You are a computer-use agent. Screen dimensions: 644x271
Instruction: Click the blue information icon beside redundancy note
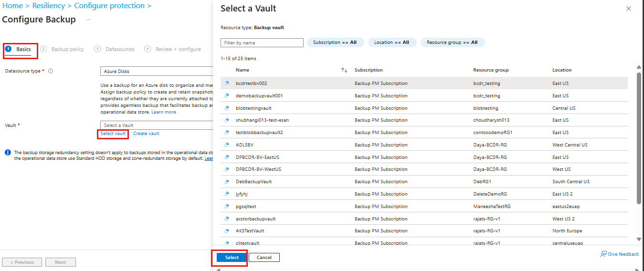coord(8,153)
